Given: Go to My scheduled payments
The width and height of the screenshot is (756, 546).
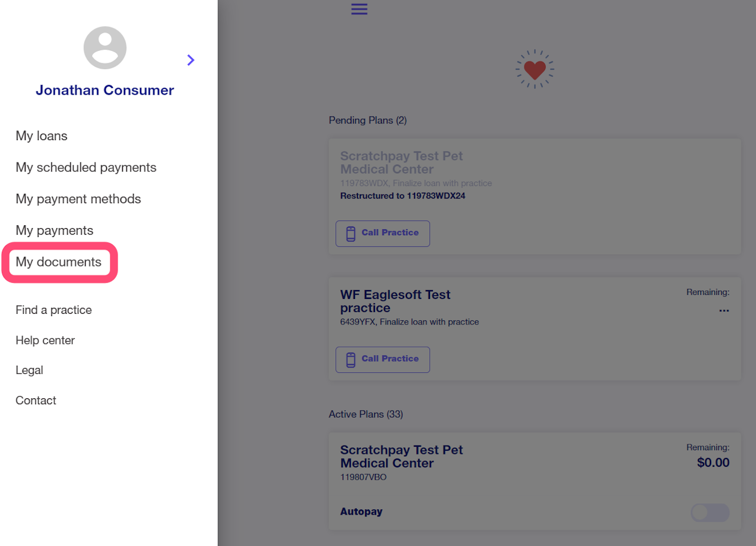Looking at the screenshot, I should pyautogui.click(x=86, y=167).
